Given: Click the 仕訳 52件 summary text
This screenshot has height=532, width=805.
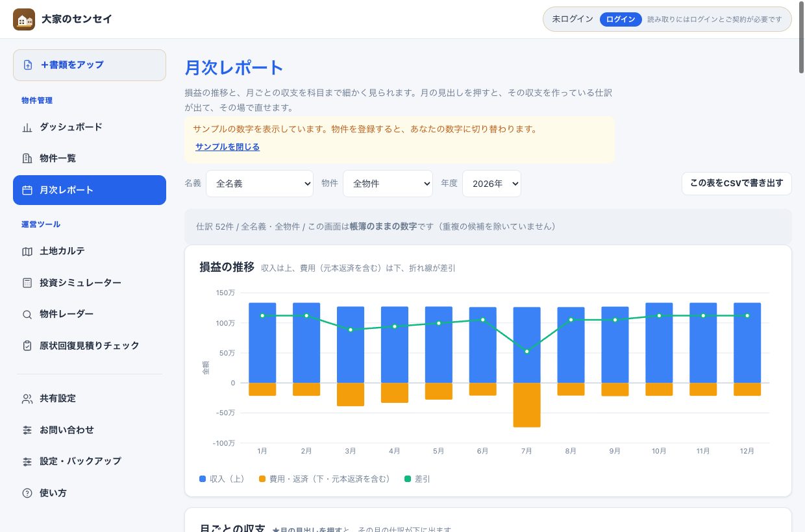Looking at the screenshot, I should pos(216,226).
